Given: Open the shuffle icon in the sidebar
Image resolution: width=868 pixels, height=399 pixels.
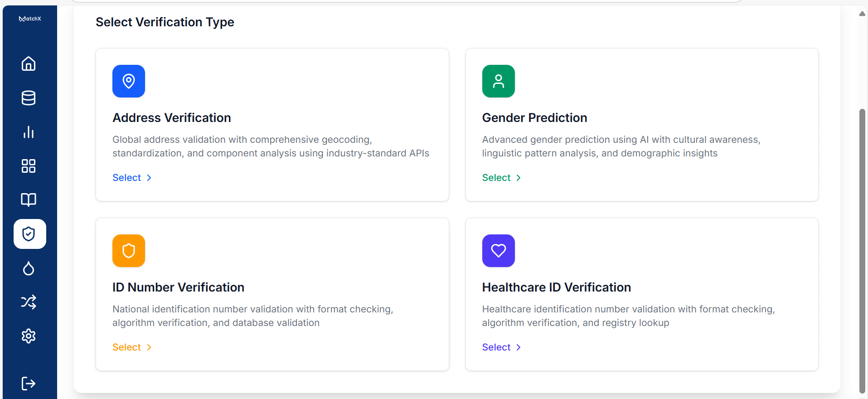Looking at the screenshot, I should point(29,302).
